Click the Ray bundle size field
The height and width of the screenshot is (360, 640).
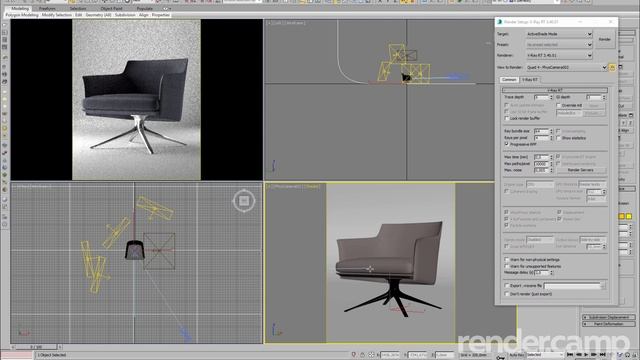(541, 131)
